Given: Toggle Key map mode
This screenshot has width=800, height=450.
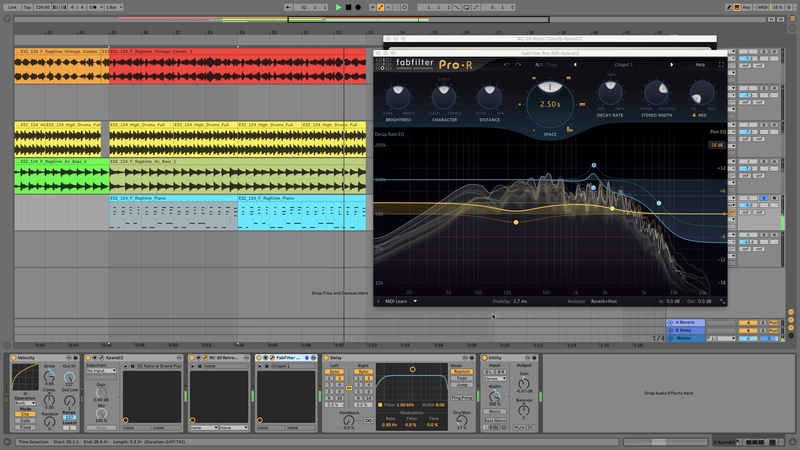Looking at the screenshot, I should (747, 7).
